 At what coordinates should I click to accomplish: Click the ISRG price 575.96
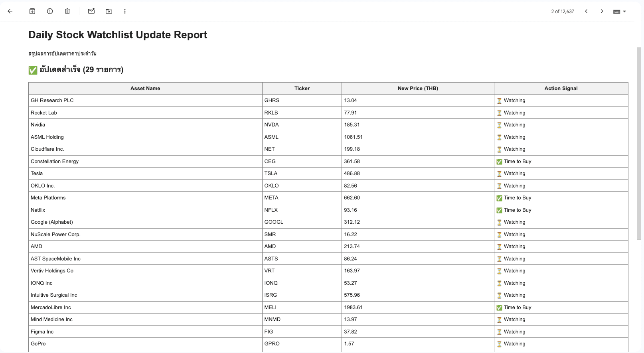418,295
